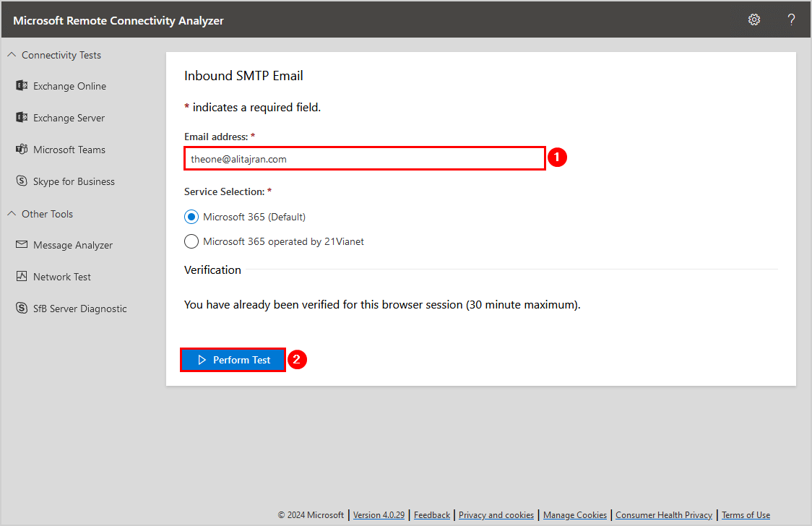Click the Network Test chart icon
The height and width of the screenshot is (526, 812).
click(x=21, y=276)
